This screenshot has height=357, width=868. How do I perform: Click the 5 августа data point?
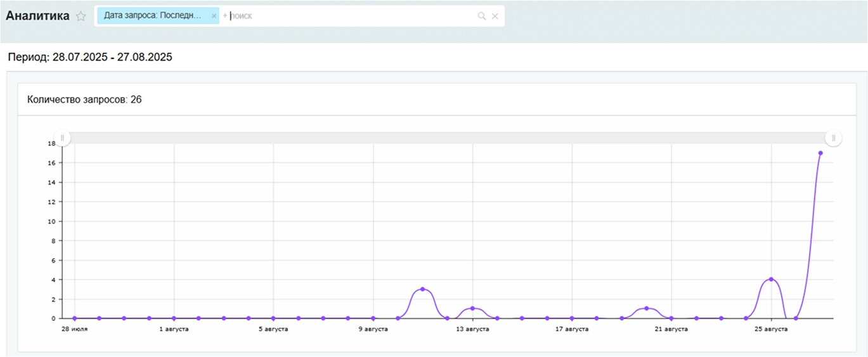click(273, 318)
